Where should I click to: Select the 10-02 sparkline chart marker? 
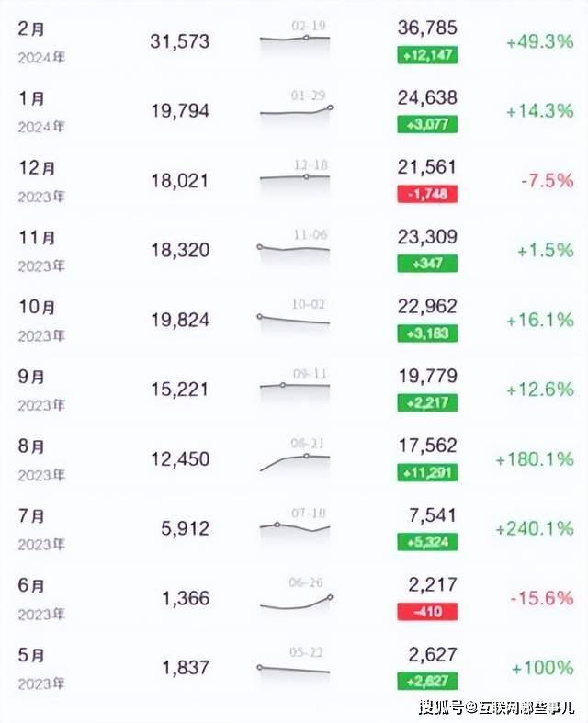260,317
